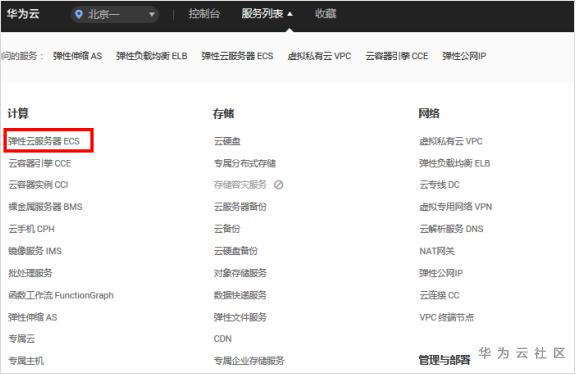Select 弹性负载均衡 ELB under 网络
Screen dimensions: 576x375
pyautogui.click(x=455, y=163)
